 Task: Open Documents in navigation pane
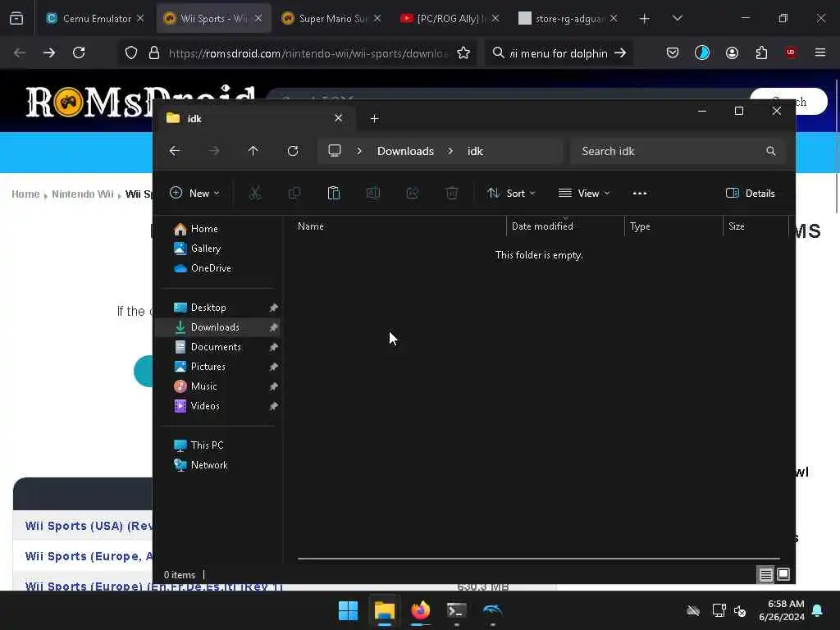pos(216,347)
